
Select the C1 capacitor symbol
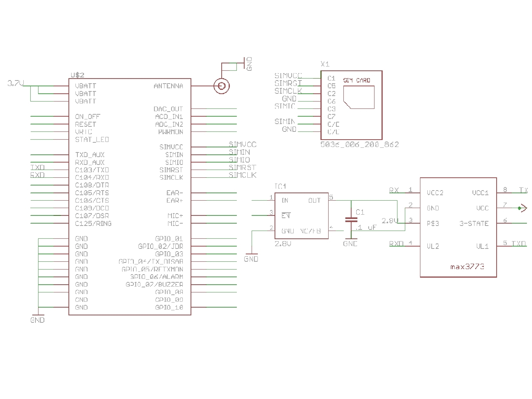(x=351, y=220)
